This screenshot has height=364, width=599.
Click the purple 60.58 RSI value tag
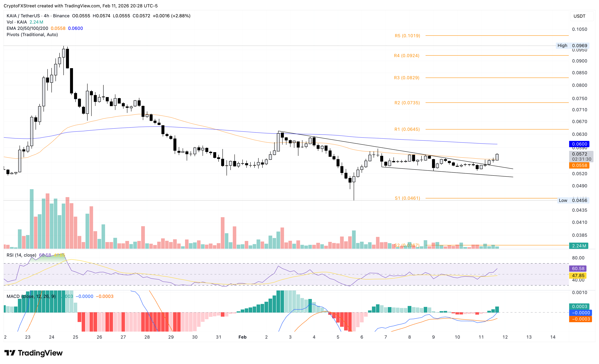(578, 269)
